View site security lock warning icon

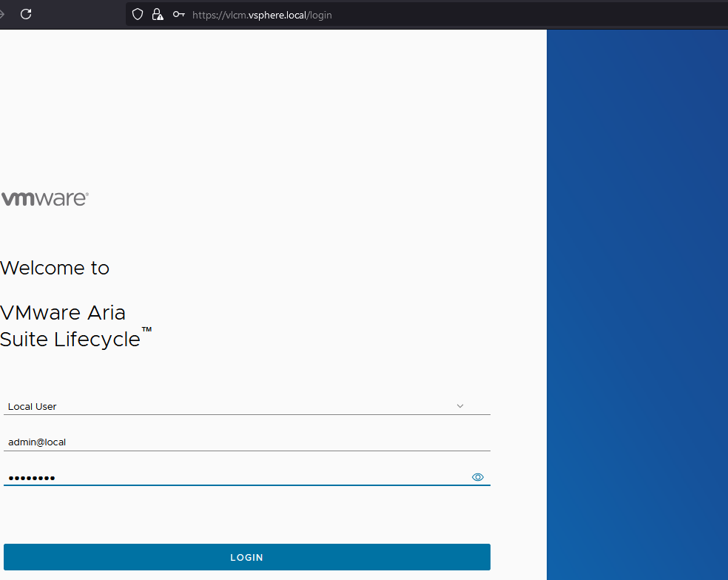pos(158,14)
